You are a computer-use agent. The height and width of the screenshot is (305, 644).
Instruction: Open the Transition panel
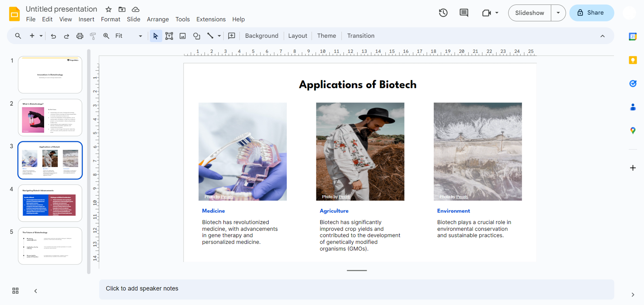361,36
